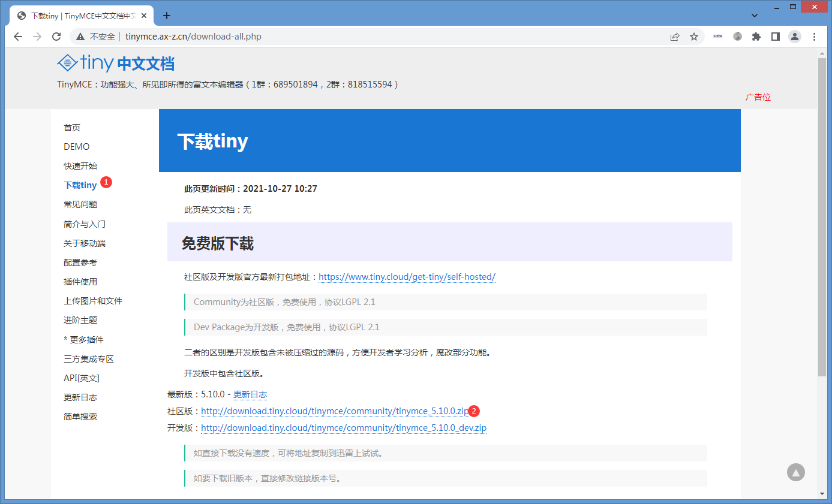Open 插件使用 in the sidebar

coord(80,282)
